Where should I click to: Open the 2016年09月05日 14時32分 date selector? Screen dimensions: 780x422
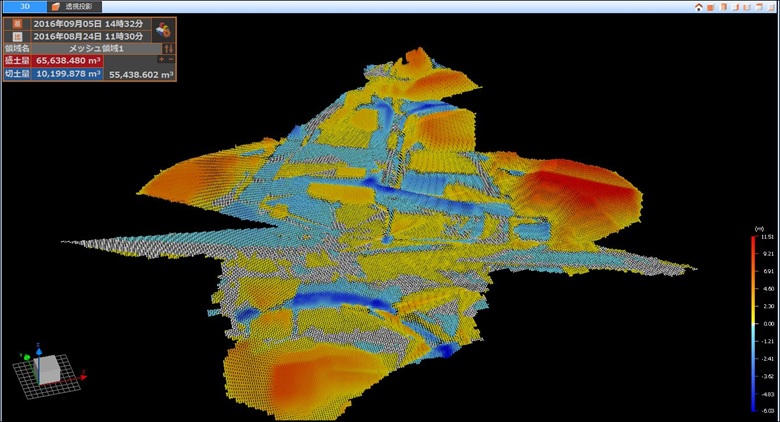(x=90, y=23)
